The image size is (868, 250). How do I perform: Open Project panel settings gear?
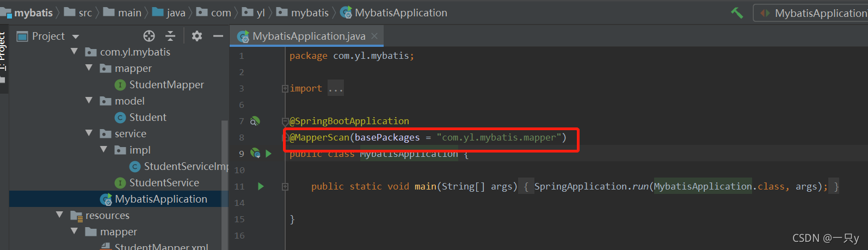pos(197,36)
